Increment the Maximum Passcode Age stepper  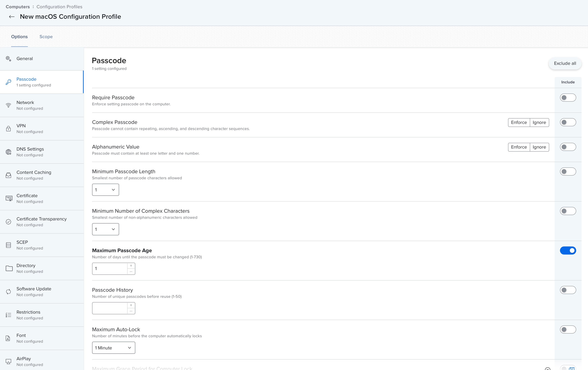click(131, 266)
